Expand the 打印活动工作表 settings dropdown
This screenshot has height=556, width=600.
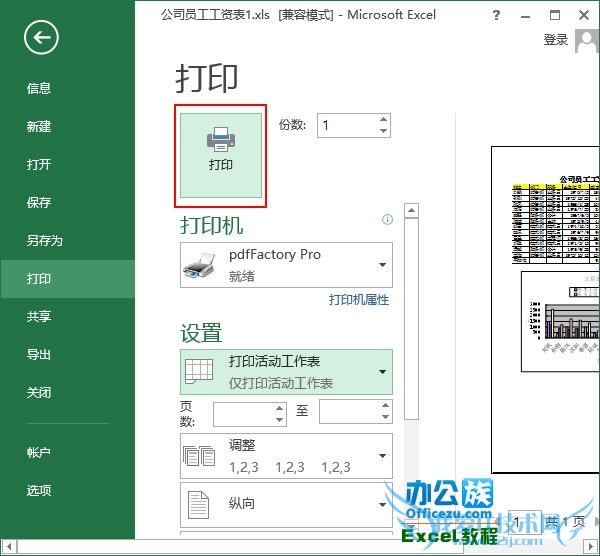click(286, 372)
